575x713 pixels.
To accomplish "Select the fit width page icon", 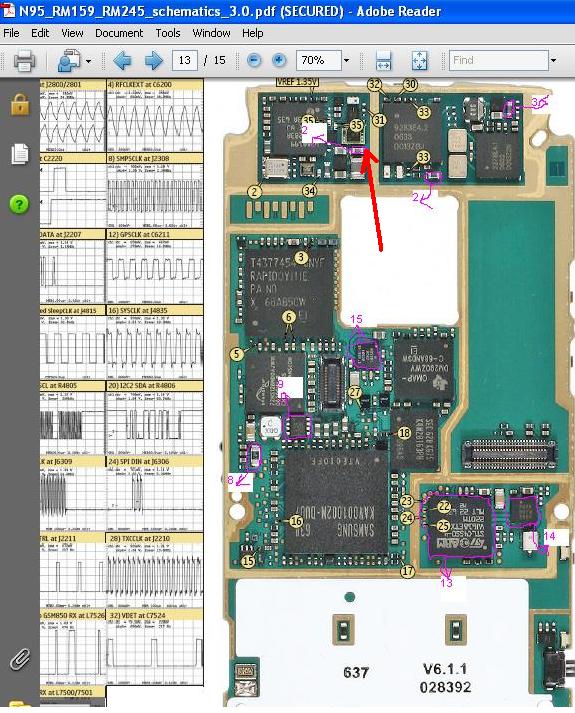I will tap(384, 60).
